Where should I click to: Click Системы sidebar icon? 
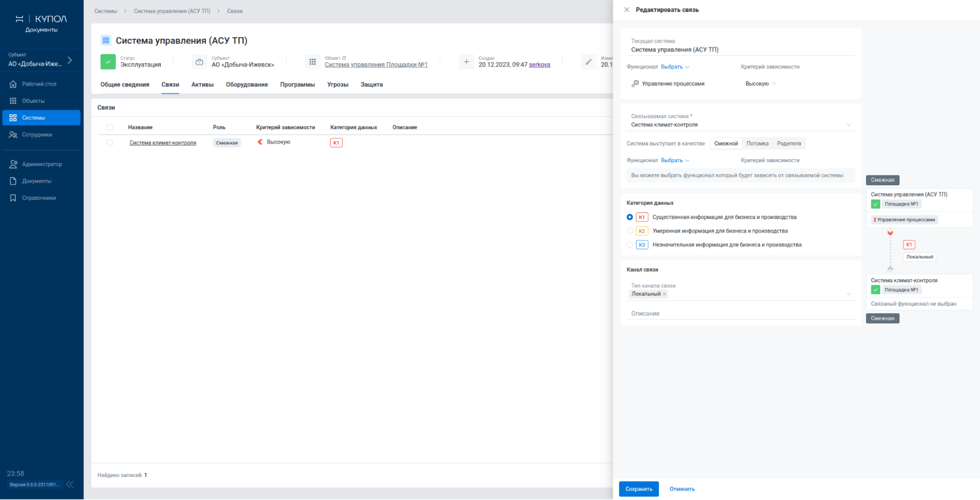click(x=13, y=118)
